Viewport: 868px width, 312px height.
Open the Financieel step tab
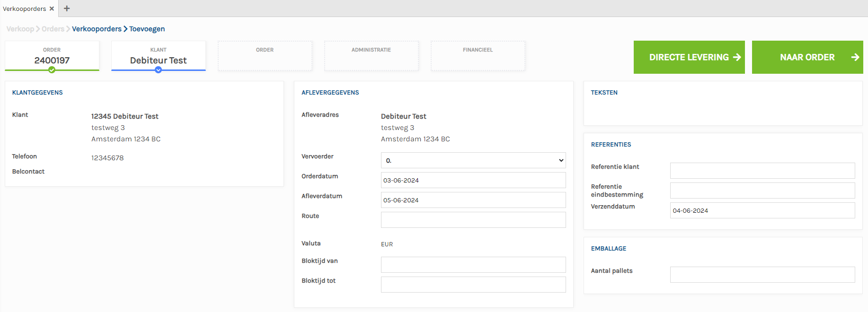[478, 56]
